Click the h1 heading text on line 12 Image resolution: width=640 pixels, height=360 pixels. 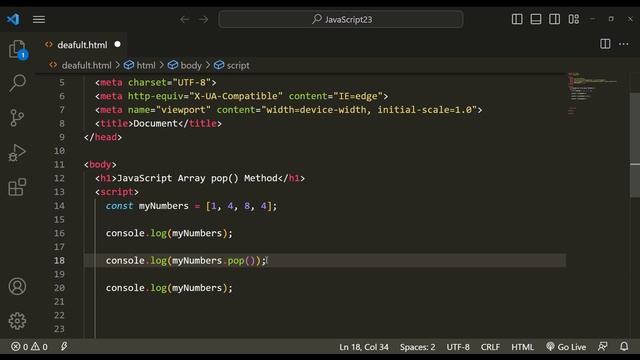point(197,178)
